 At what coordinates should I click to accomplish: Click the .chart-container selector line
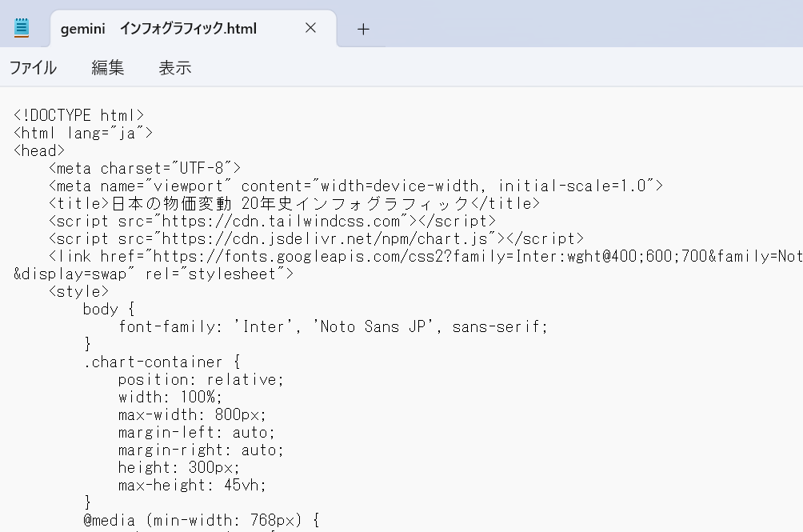point(161,362)
